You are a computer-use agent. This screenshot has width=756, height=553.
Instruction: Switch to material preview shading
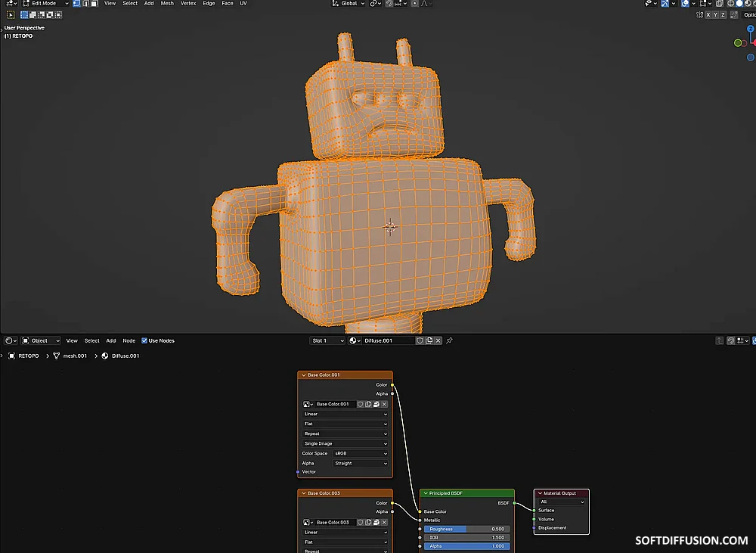click(x=748, y=3)
